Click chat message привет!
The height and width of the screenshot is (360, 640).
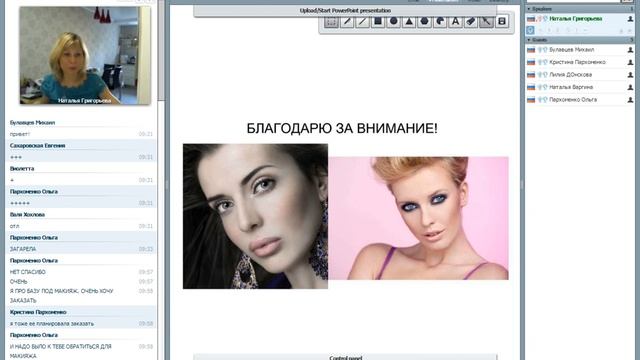click(20, 134)
